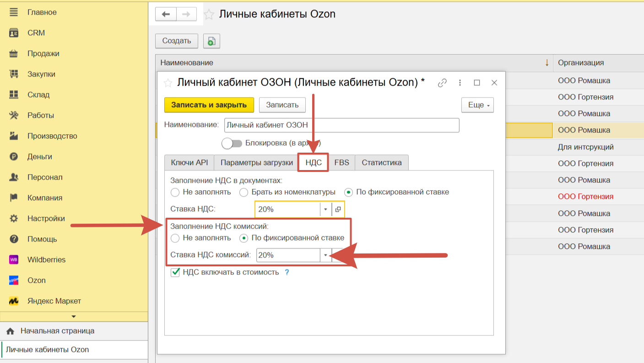644x363 pixels.
Task: Open the Еще dropdown menu
Action: point(477,105)
